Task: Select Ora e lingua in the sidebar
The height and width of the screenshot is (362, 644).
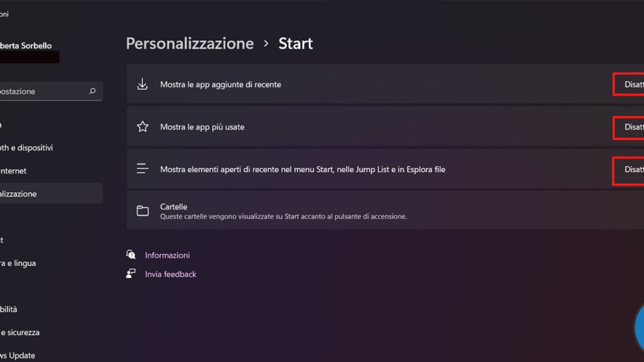Action: pos(20,263)
